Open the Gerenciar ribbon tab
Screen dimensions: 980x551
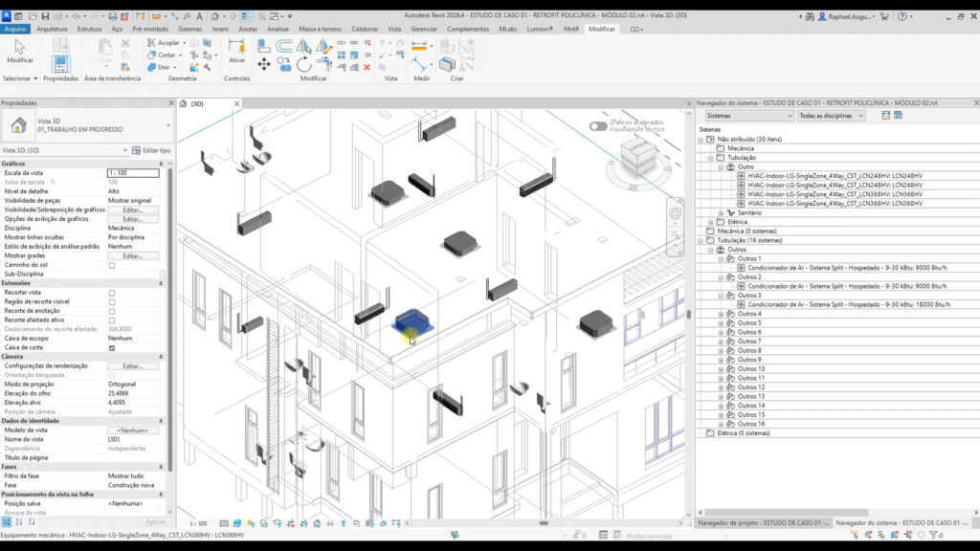coord(424,29)
